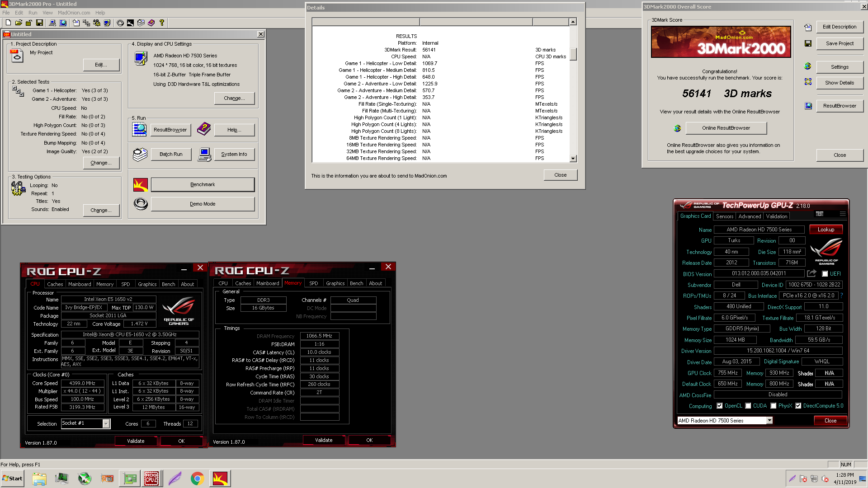Open the Mainboard tab in the left CPU-Z window
The image size is (868, 488).
click(x=80, y=284)
